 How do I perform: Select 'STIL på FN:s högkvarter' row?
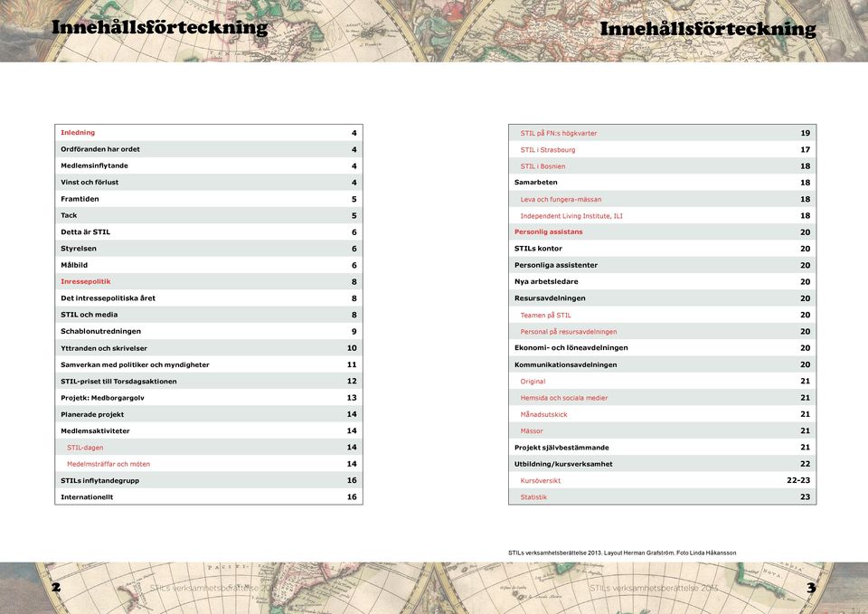point(663,134)
